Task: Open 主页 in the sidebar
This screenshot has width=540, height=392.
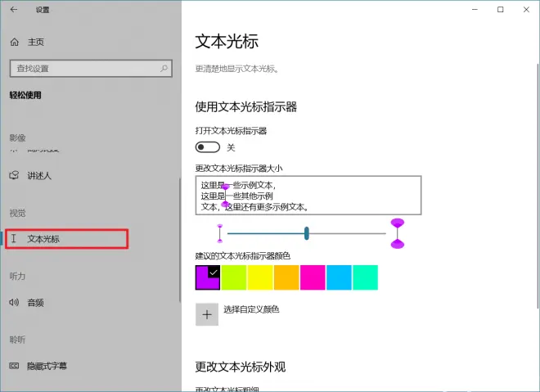Action: tap(36, 42)
